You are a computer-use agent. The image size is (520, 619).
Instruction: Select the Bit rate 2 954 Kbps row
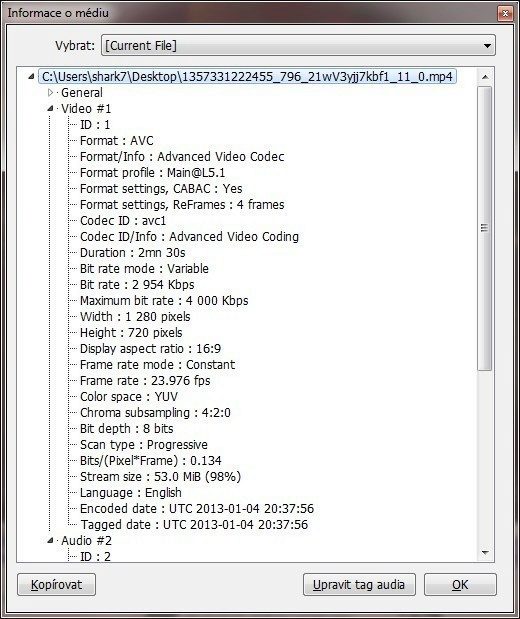click(137, 285)
